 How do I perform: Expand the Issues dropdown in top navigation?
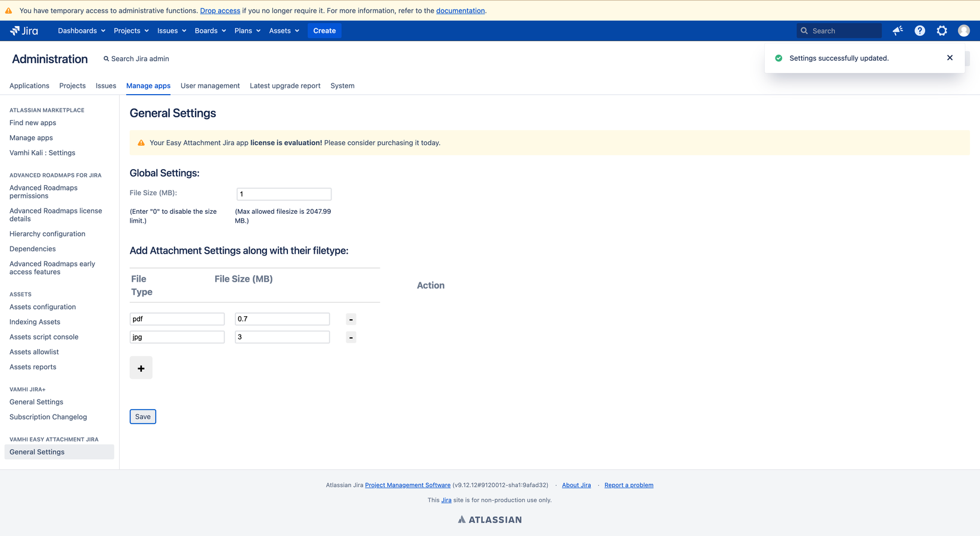(172, 31)
